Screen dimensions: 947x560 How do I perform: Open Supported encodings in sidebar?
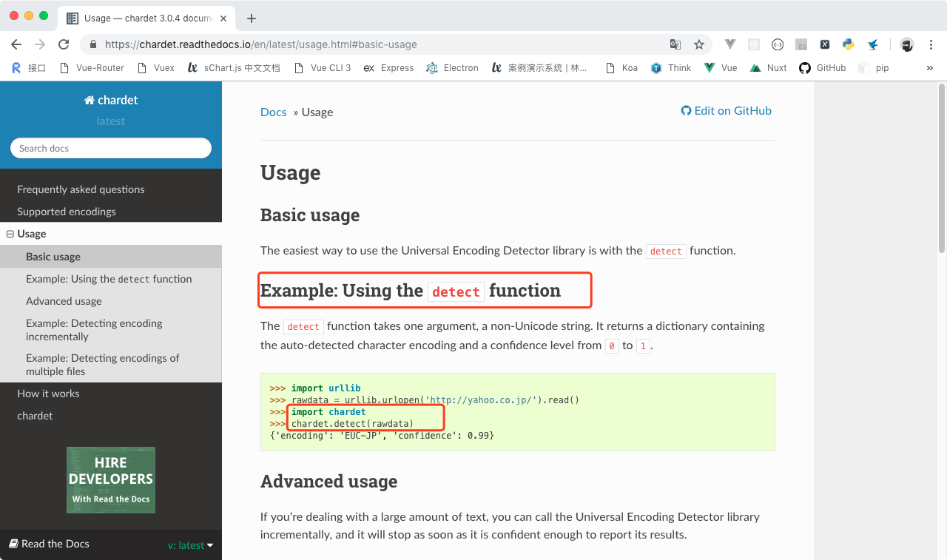111,212
